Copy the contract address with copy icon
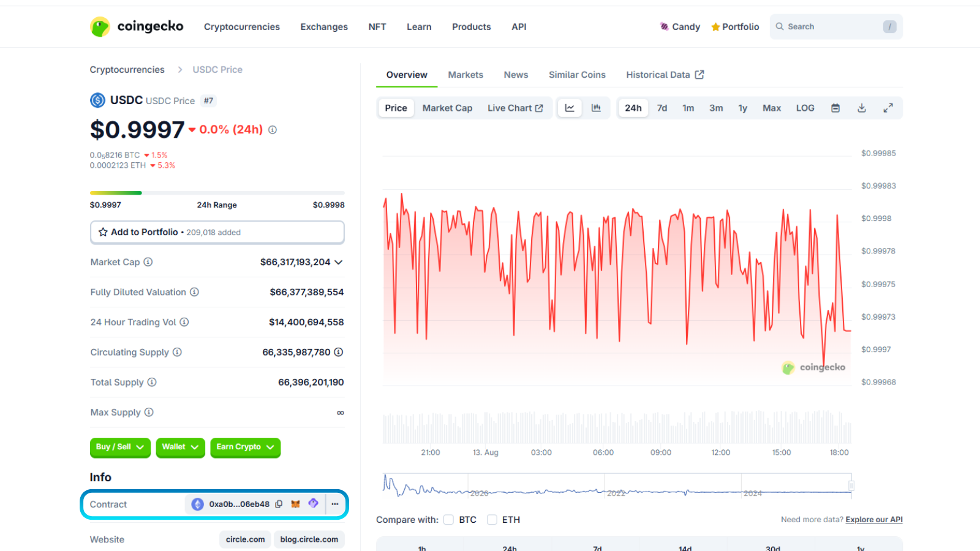The width and height of the screenshot is (980, 551). point(279,504)
